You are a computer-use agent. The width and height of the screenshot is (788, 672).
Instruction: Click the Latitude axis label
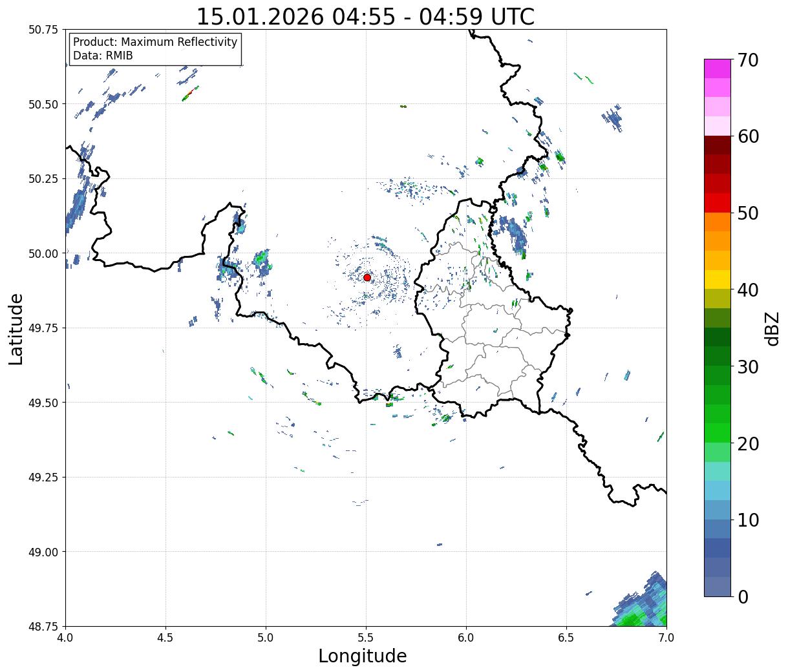[x=16, y=329]
